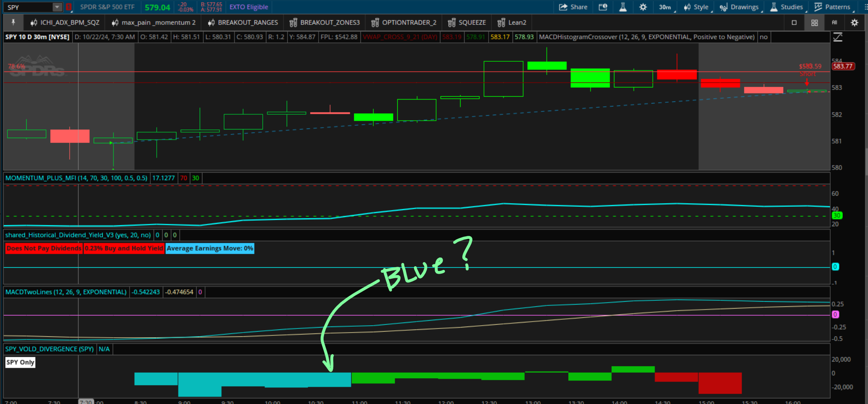Open the SPY symbol dropdown arrow
The image size is (868, 404).
coord(57,7)
